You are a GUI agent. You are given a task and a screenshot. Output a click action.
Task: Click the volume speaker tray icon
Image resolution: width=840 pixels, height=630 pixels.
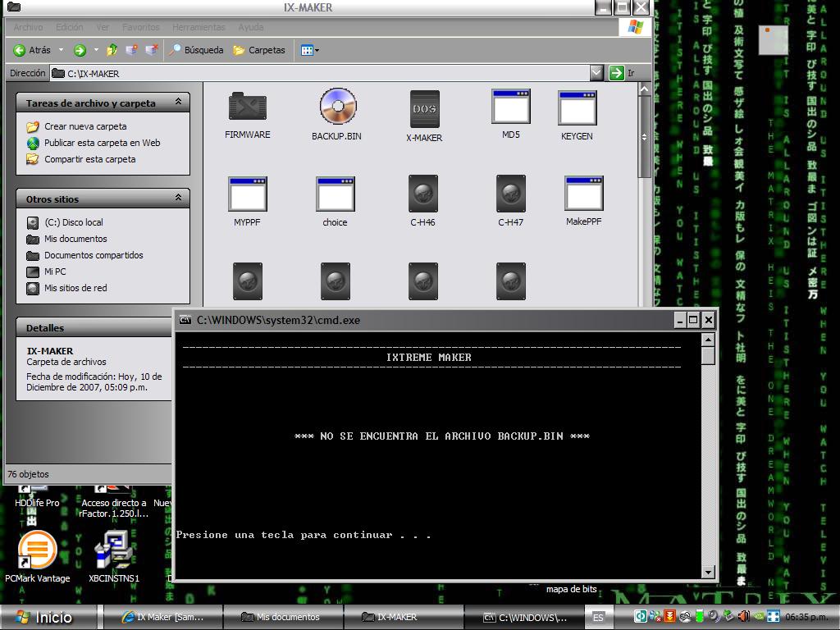[x=743, y=617]
